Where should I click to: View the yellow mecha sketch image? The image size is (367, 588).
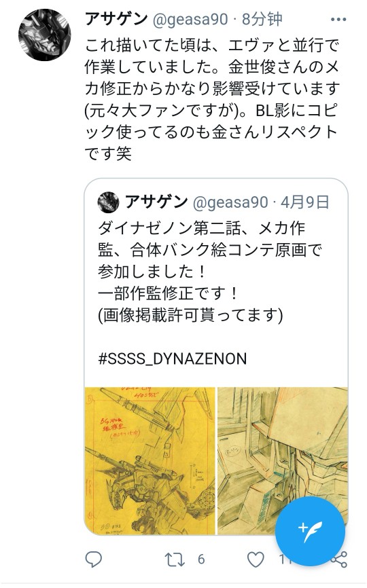coord(150,461)
